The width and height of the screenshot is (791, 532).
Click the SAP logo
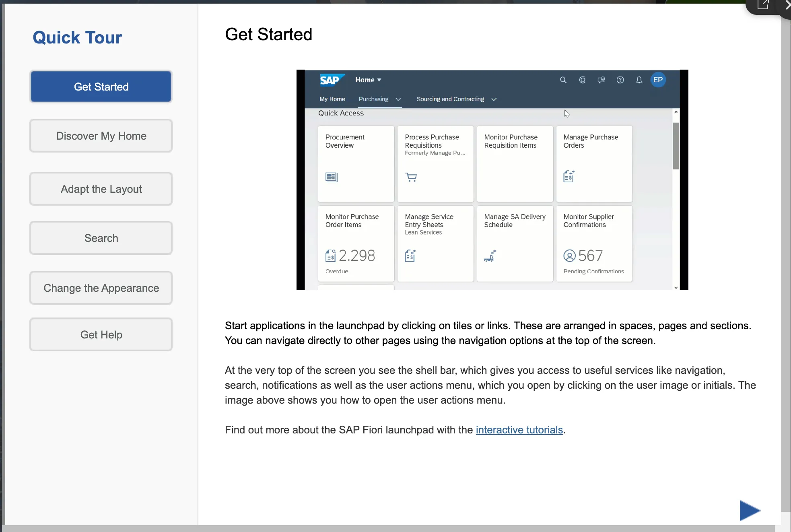[331, 80]
